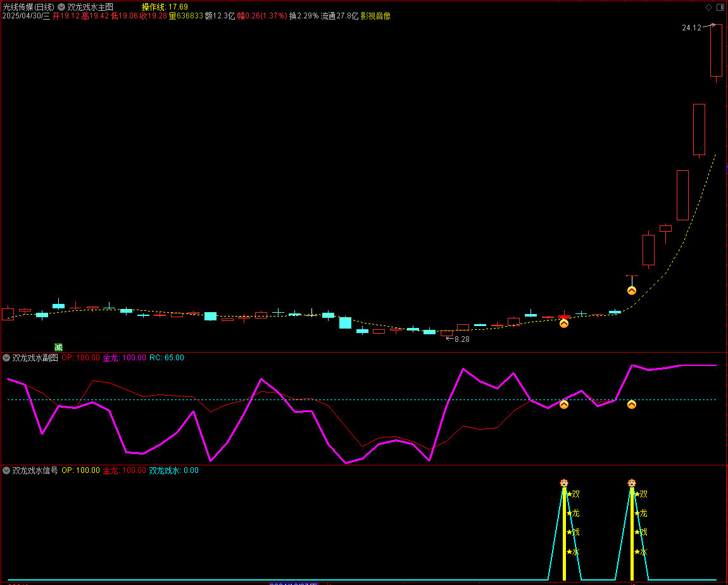This screenshot has height=585, width=728.
Task: Click the close price 收19.28
Action: [153, 16]
